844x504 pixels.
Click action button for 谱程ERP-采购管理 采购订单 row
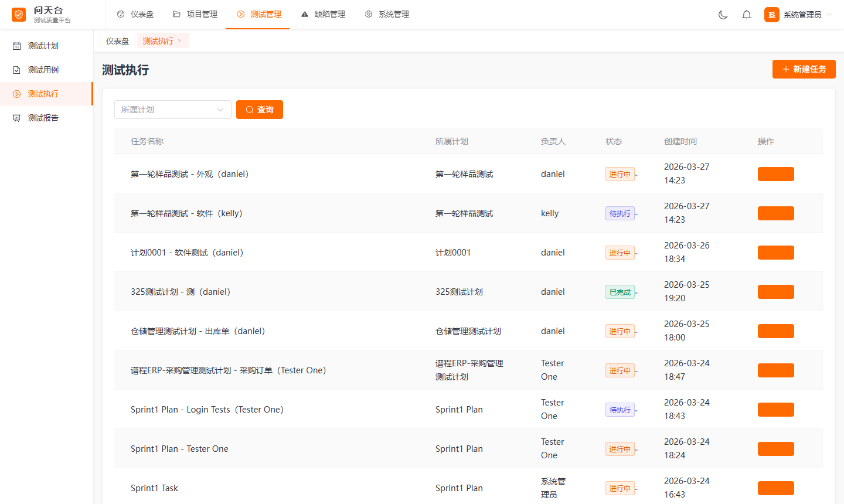point(776,370)
